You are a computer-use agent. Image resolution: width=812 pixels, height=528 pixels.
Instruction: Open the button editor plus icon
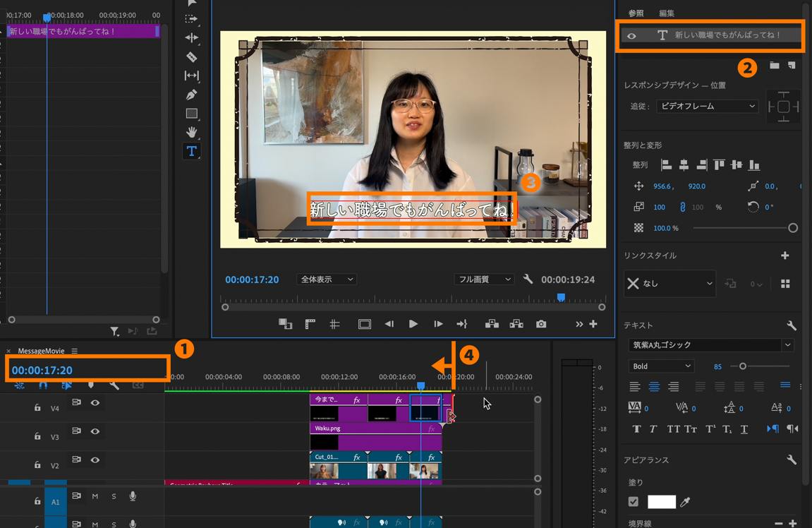point(593,324)
